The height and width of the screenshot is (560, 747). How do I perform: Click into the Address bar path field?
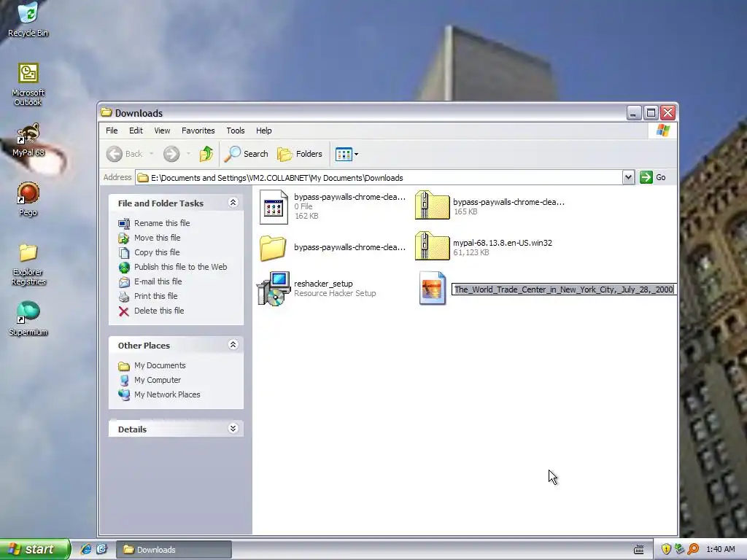(379, 178)
